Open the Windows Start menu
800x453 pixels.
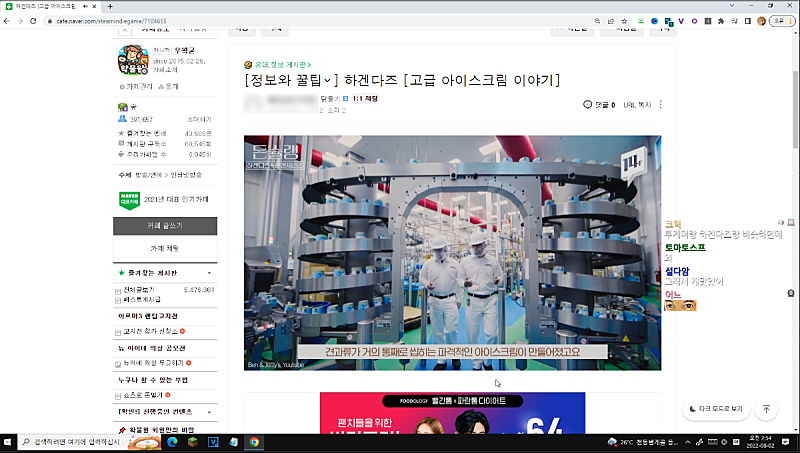pyautogui.click(x=7, y=442)
